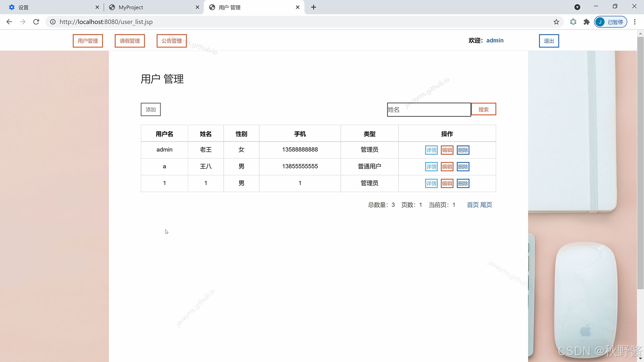Click the 添加 button
644x362 pixels.
tap(151, 110)
